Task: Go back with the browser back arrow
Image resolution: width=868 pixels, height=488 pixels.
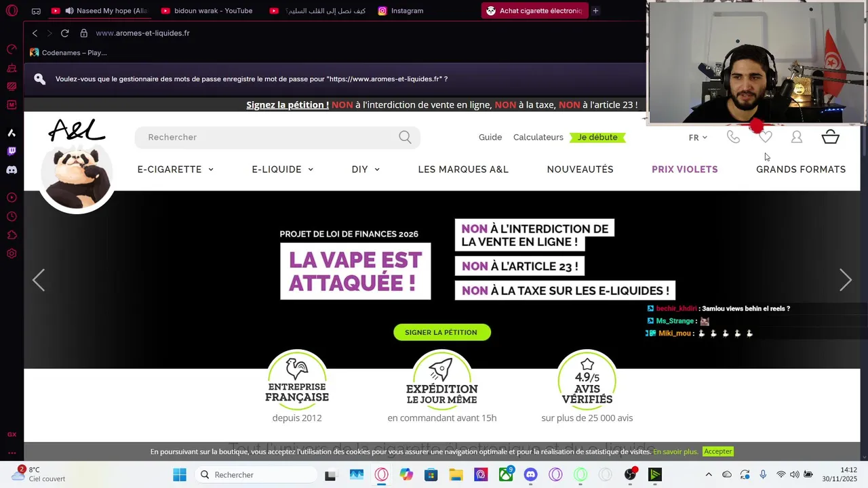Action: tap(35, 33)
